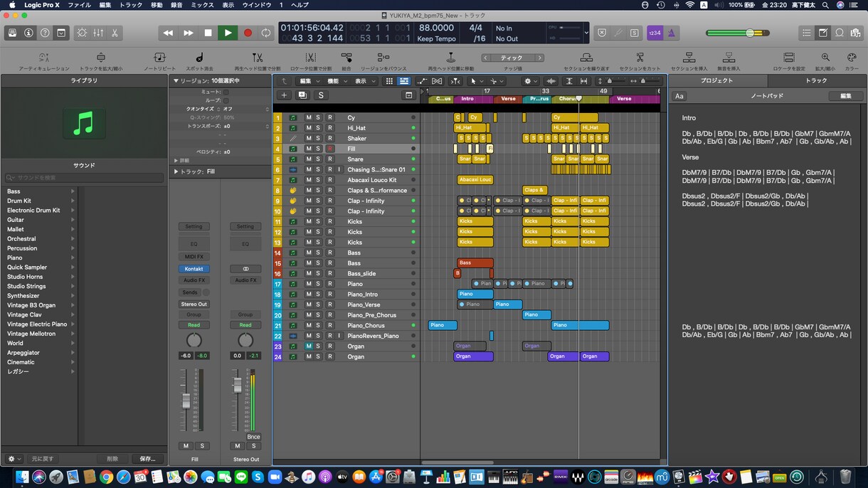The width and height of the screenshot is (868, 488).
Task: Show the Mixer faders button
Action: click(98, 33)
